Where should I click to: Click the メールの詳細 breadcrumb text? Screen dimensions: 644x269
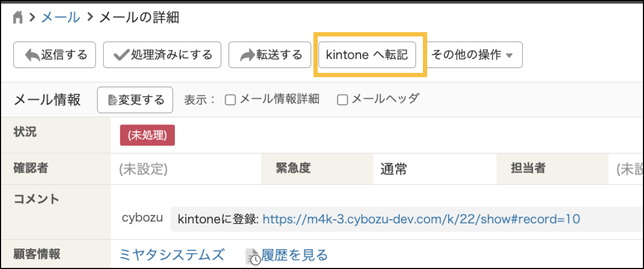click(x=139, y=18)
